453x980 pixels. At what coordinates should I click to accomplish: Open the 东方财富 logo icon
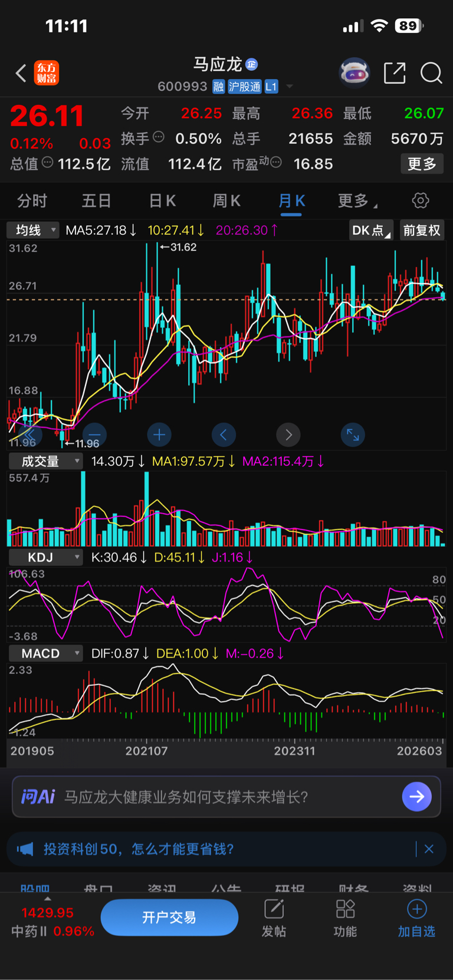47,73
